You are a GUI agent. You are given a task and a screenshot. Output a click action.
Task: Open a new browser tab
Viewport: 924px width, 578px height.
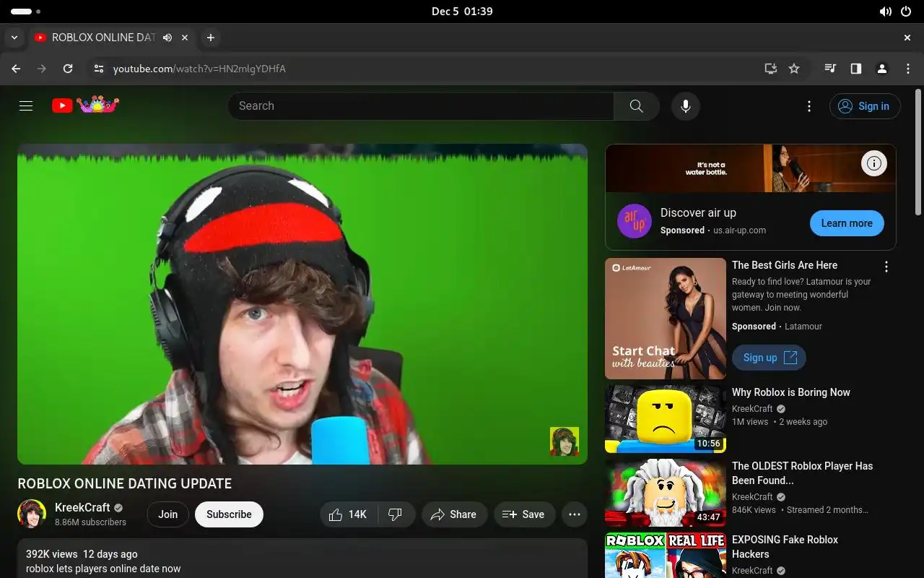coord(210,38)
